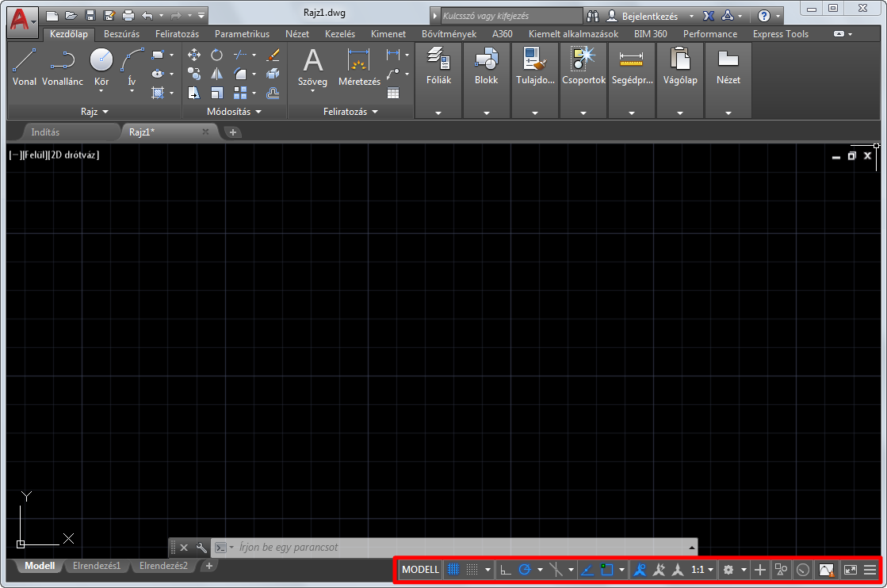Click the multileader icon

(393, 74)
